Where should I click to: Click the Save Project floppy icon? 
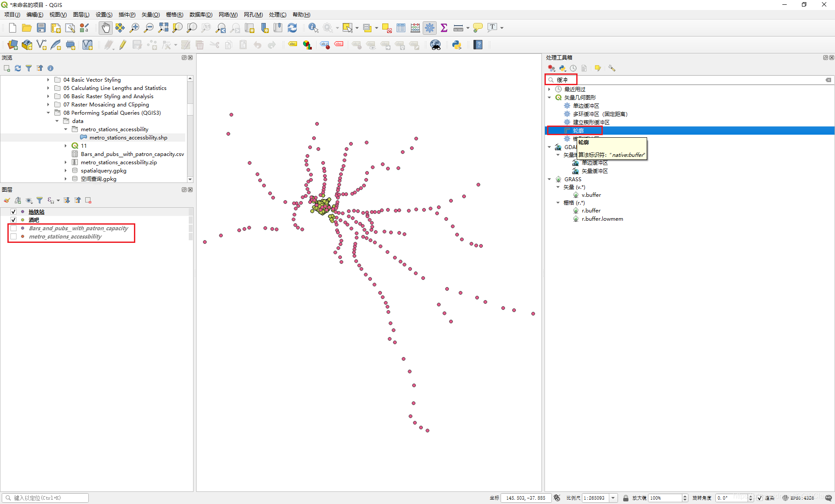coord(41,28)
